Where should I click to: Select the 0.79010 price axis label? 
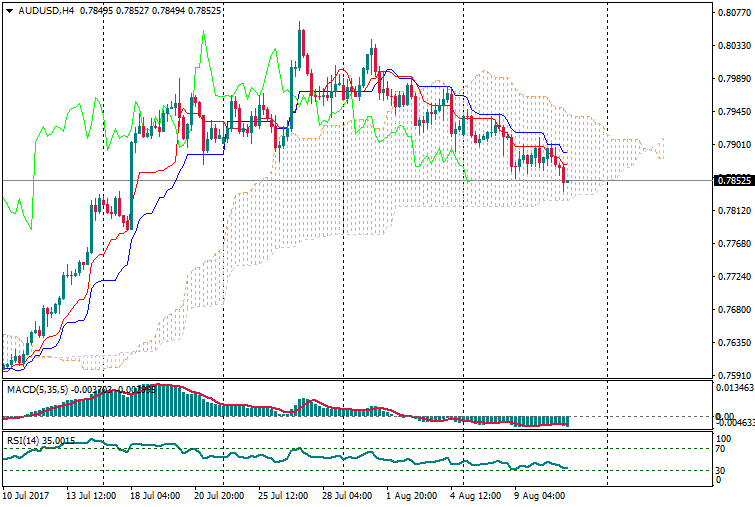731,145
